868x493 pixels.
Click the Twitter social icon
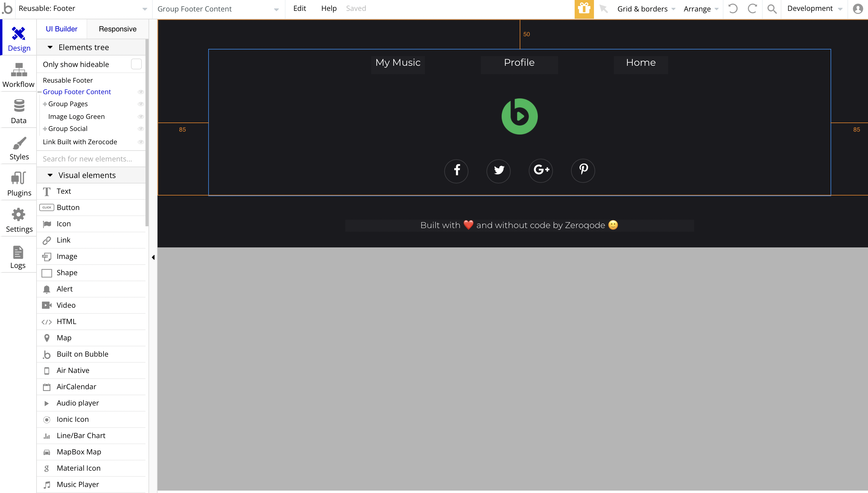(x=499, y=170)
